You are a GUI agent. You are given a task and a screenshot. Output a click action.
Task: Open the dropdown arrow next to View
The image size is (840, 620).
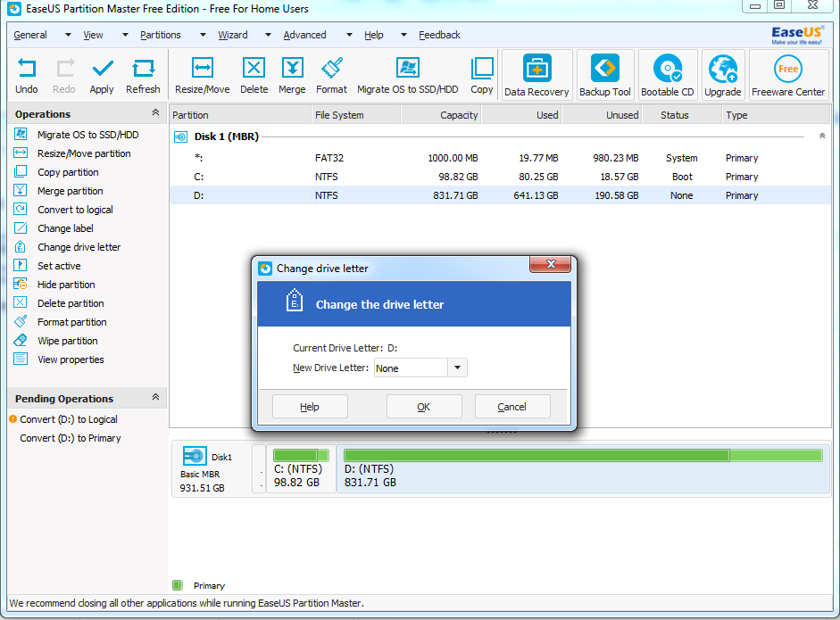click(125, 35)
